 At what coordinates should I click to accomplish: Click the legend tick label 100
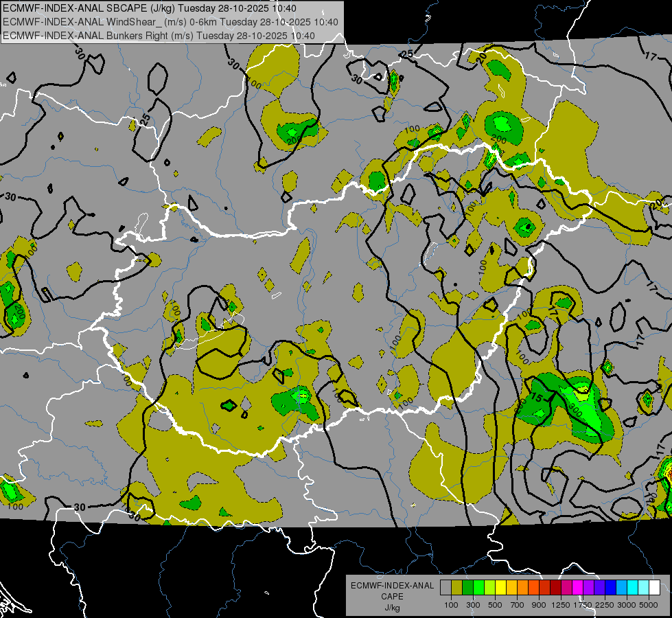tap(451, 605)
